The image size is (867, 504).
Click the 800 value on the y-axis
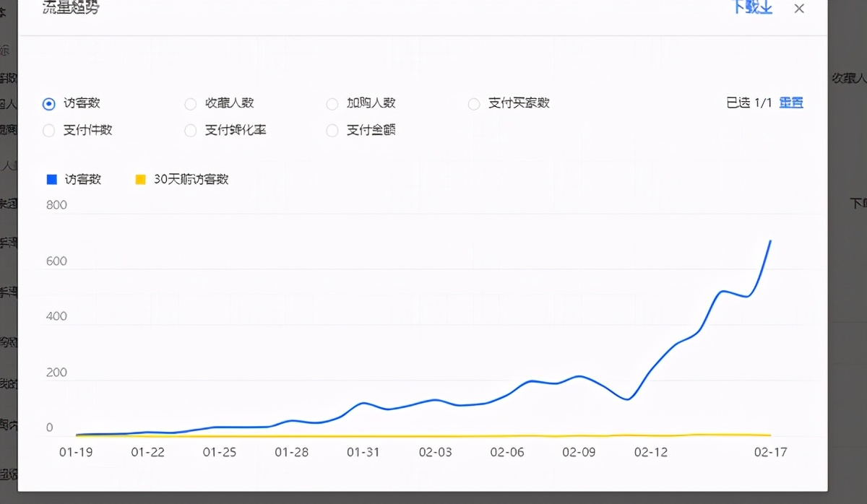point(56,205)
